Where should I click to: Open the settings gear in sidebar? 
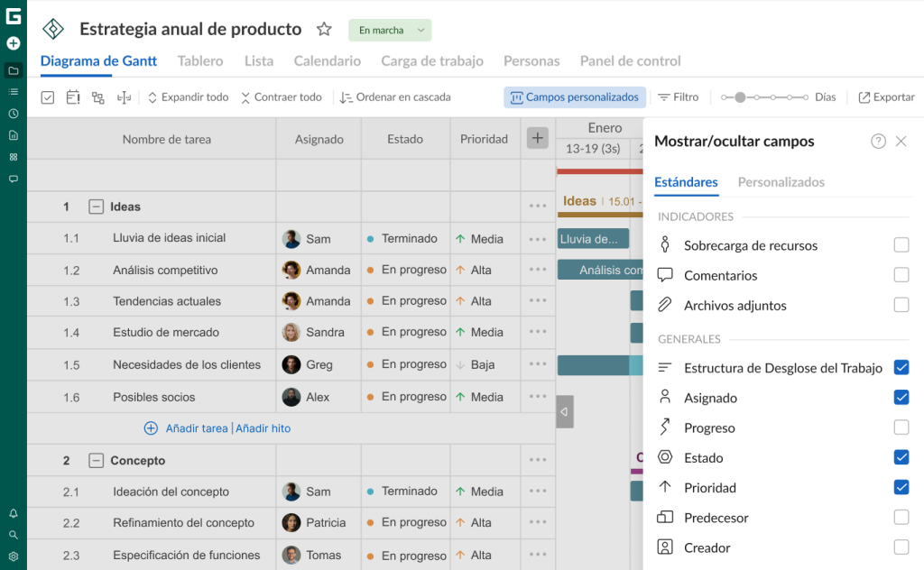14,556
